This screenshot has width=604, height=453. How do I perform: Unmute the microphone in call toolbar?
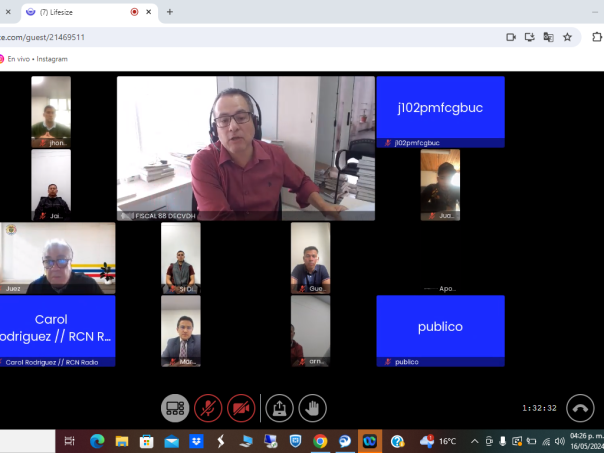click(x=208, y=407)
